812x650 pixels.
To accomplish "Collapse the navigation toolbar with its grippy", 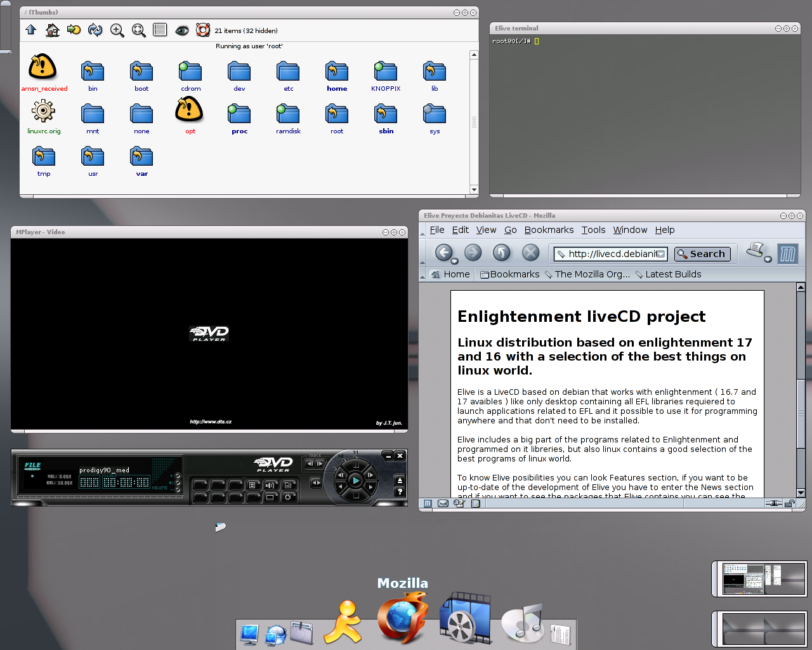I will pos(422,253).
